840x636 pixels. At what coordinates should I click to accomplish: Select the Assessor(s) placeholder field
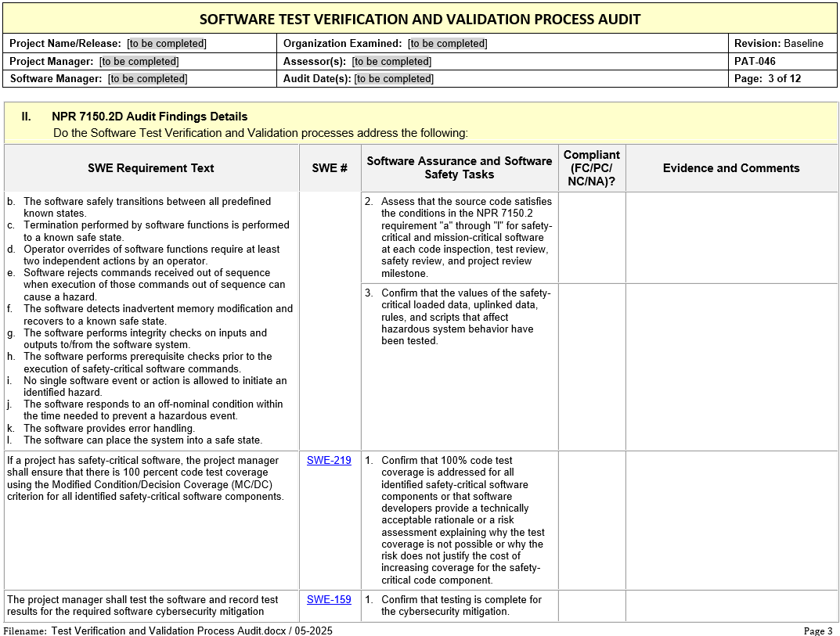pyautogui.click(x=391, y=62)
